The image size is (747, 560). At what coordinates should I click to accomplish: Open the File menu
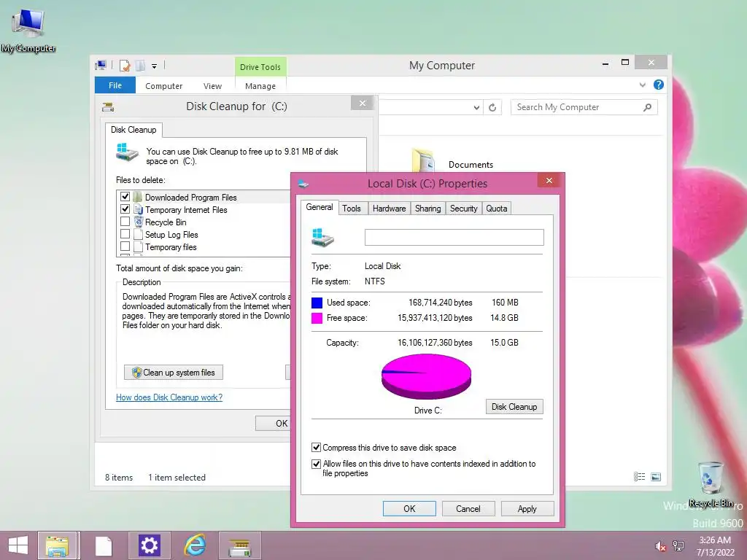(115, 85)
